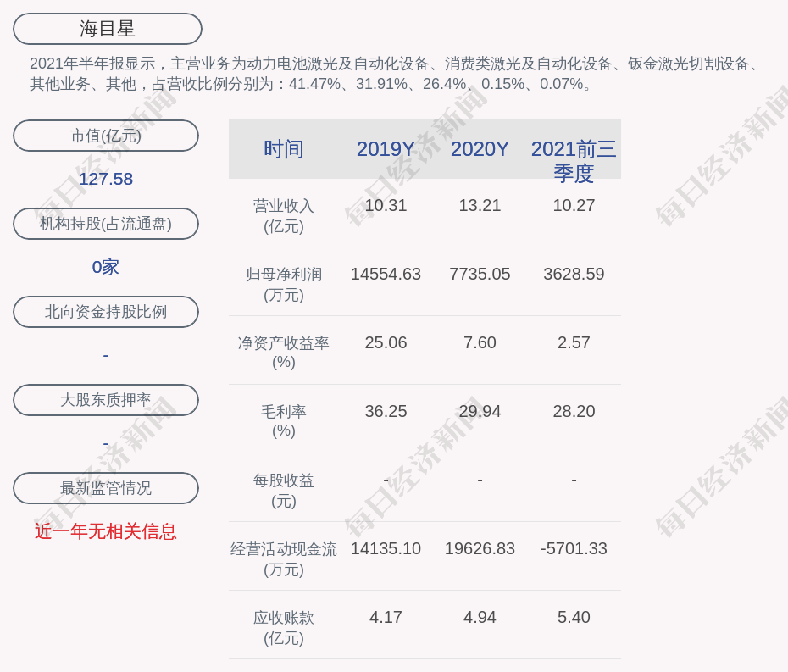The width and height of the screenshot is (788, 672).
Task: Click the 净资产收益率(%) row label
Action: [284, 353]
